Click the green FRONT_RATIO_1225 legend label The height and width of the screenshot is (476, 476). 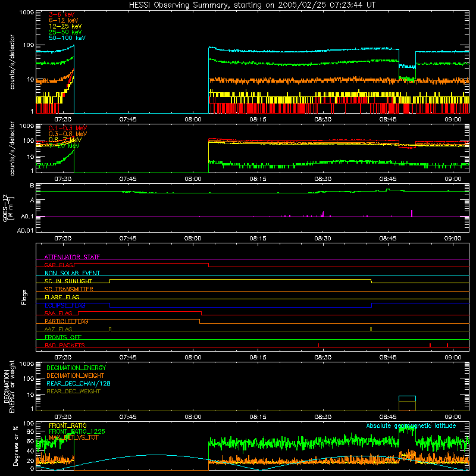[77, 431]
